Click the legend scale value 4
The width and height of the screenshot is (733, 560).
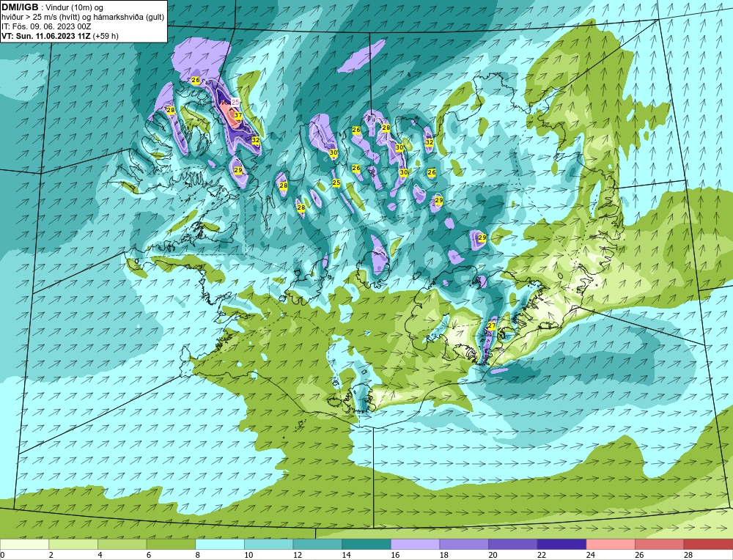100,555
